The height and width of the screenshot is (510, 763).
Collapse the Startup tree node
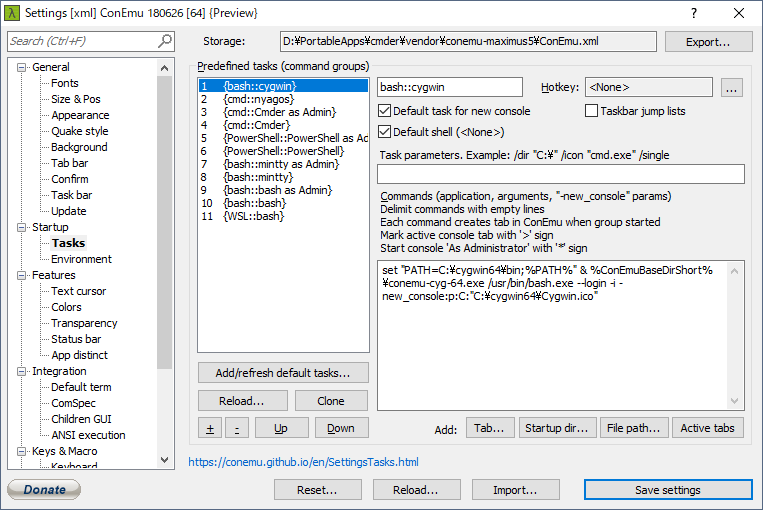21,227
